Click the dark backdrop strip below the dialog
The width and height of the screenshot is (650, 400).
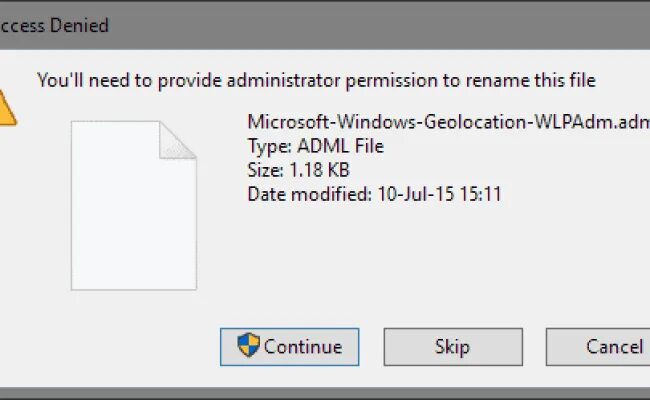point(325,394)
